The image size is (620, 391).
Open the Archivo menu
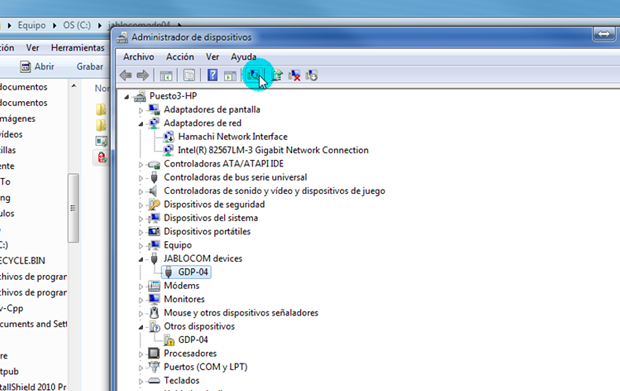tap(138, 57)
